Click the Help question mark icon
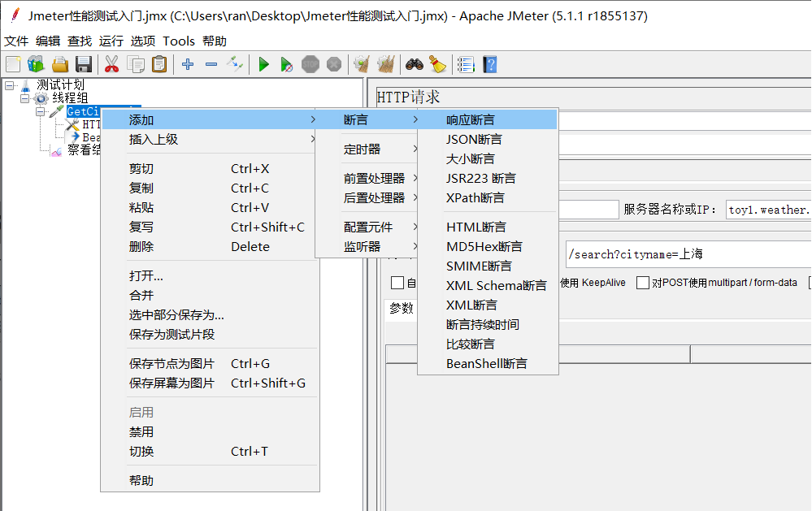The image size is (812, 511). tap(490, 65)
